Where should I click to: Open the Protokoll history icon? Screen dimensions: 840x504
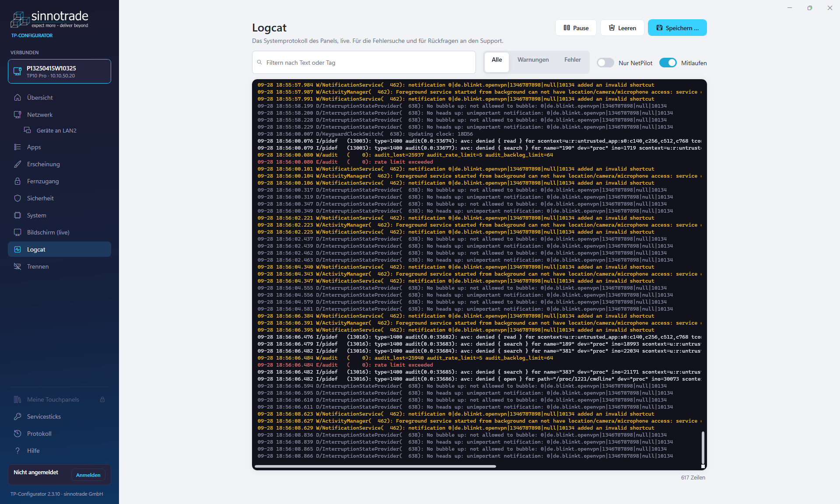17,434
